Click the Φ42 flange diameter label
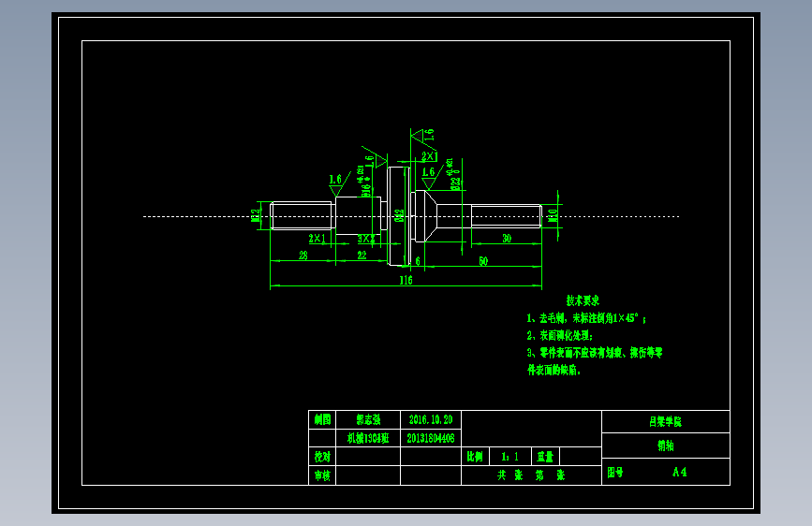This screenshot has width=812, height=526. 399,215
